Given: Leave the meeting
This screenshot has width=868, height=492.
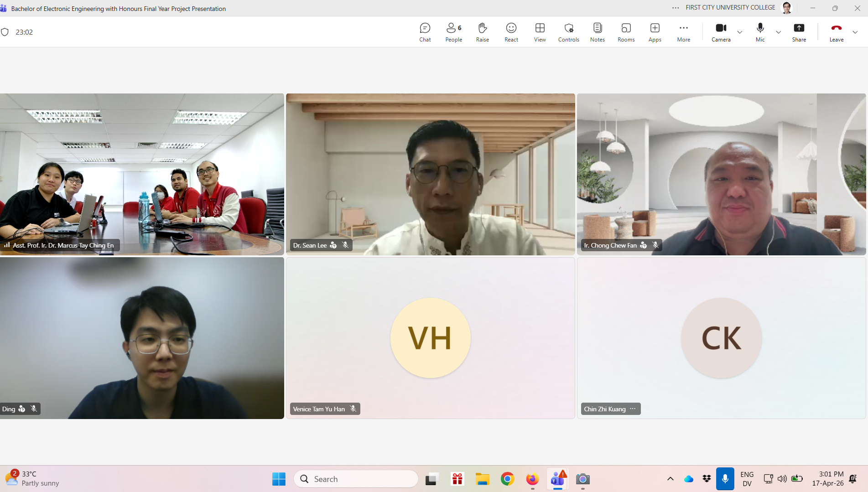Looking at the screenshot, I should (836, 32).
